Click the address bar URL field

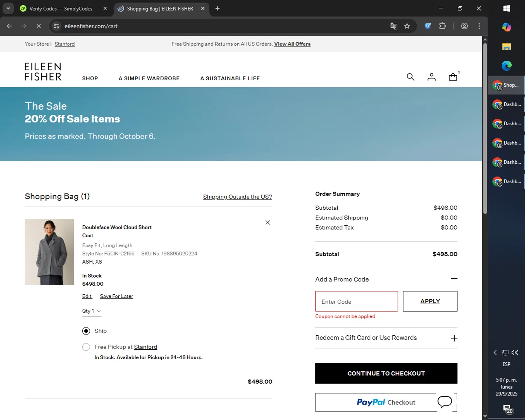click(224, 26)
